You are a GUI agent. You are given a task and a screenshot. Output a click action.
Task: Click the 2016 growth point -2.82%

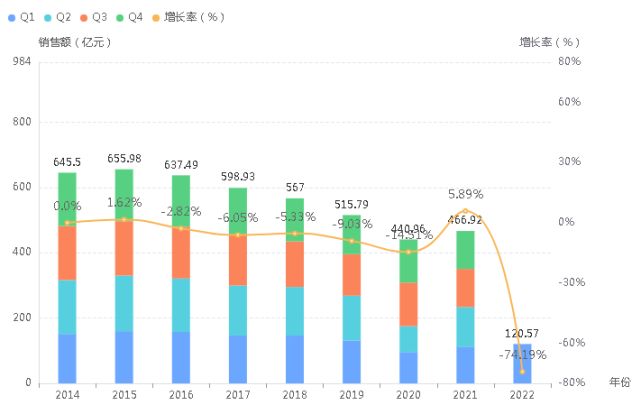(x=181, y=228)
